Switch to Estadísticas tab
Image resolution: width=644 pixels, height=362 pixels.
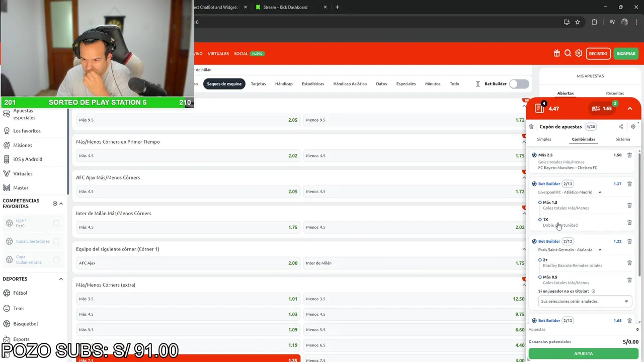(313, 84)
